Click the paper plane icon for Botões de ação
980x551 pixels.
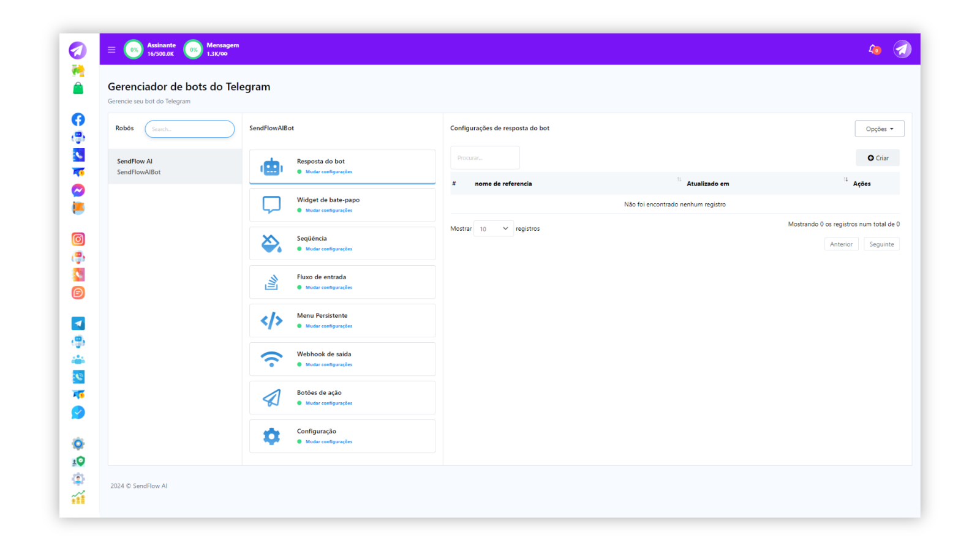click(271, 398)
